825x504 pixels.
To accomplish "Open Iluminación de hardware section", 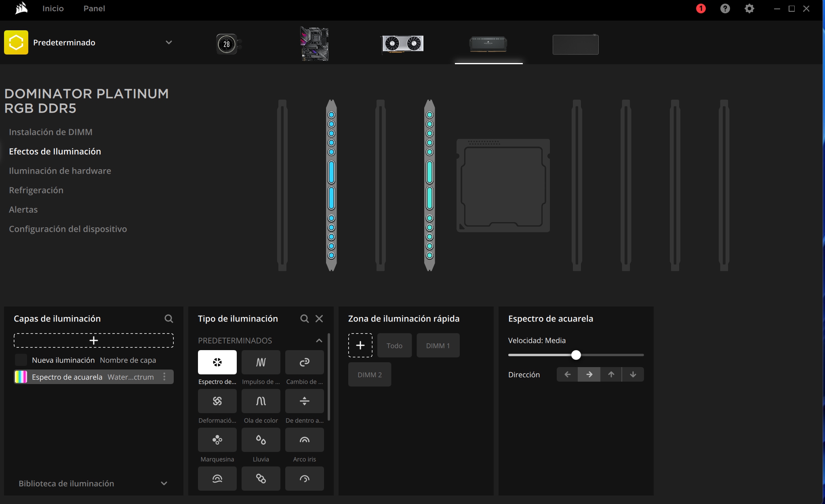I will tap(60, 171).
